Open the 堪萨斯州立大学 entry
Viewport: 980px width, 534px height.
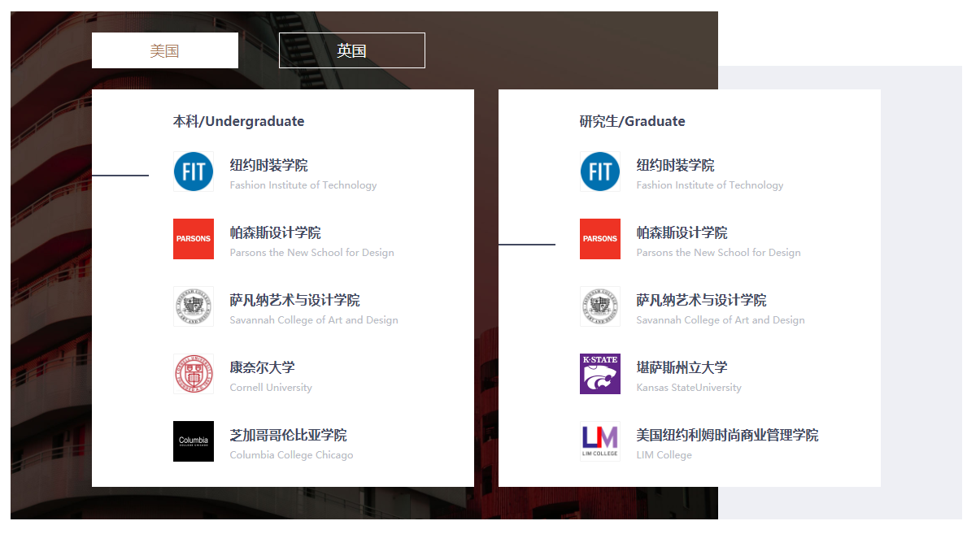point(682,367)
